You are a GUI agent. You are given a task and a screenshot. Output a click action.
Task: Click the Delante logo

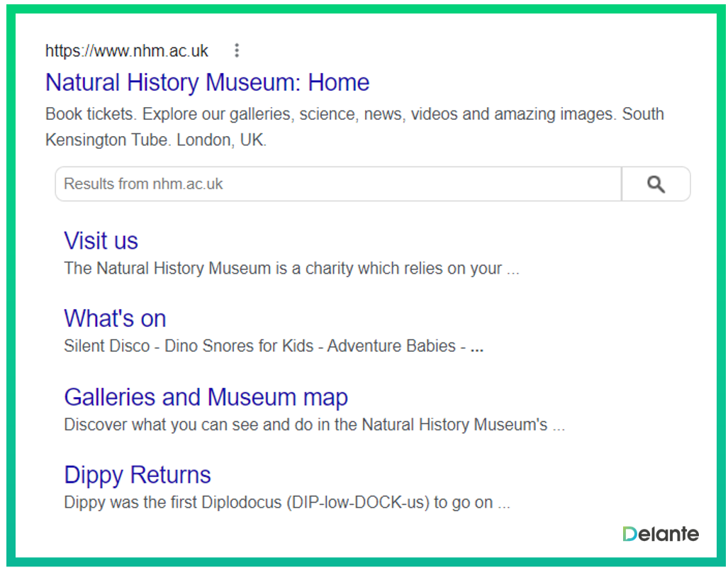pos(660,534)
